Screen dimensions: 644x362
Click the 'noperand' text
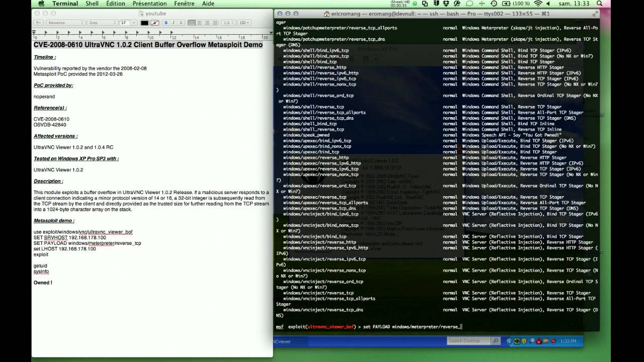coord(44,97)
